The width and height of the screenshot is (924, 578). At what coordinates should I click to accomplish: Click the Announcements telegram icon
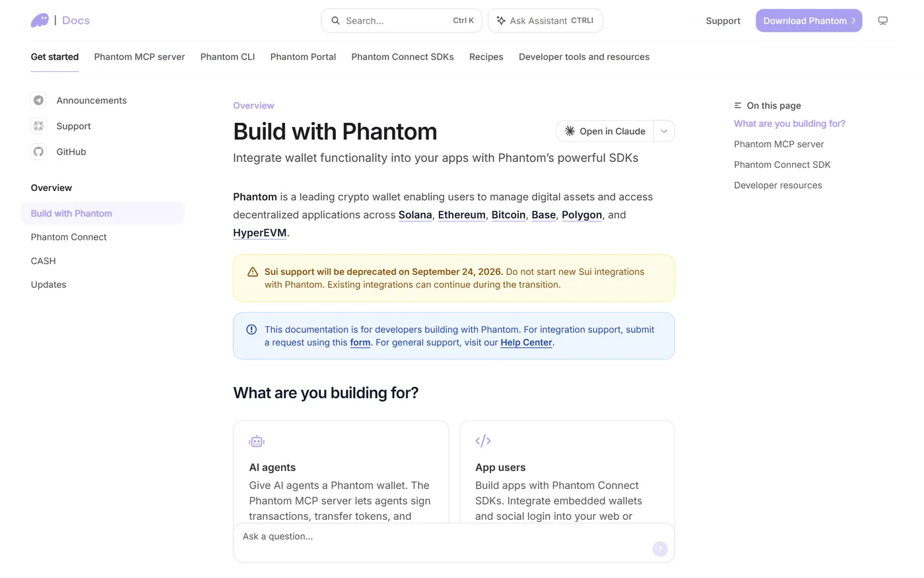tap(39, 100)
